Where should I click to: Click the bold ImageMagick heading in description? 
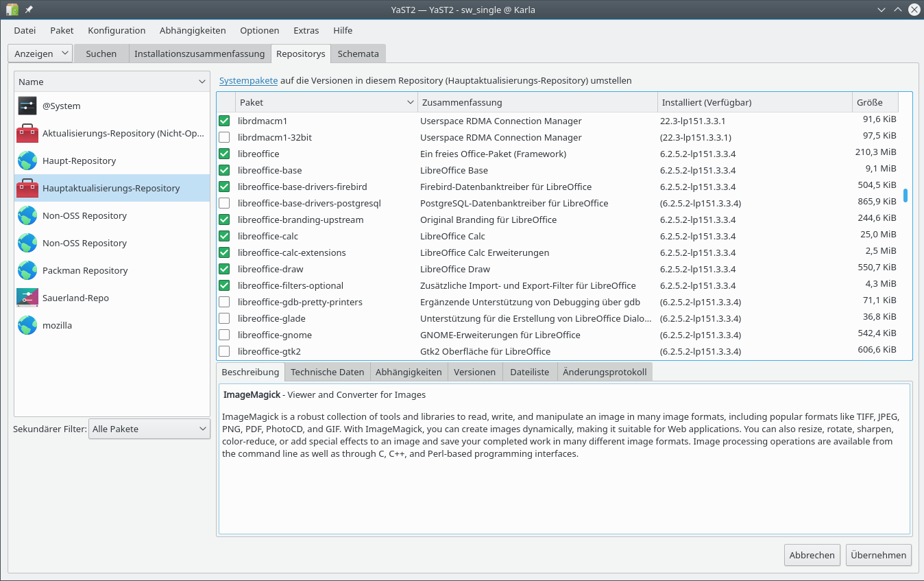(252, 394)
